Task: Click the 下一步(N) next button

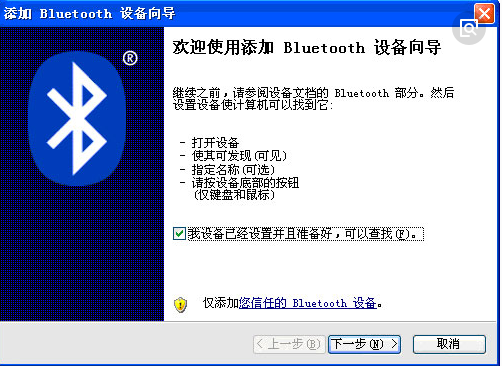Action: click(x=364, y=344)
